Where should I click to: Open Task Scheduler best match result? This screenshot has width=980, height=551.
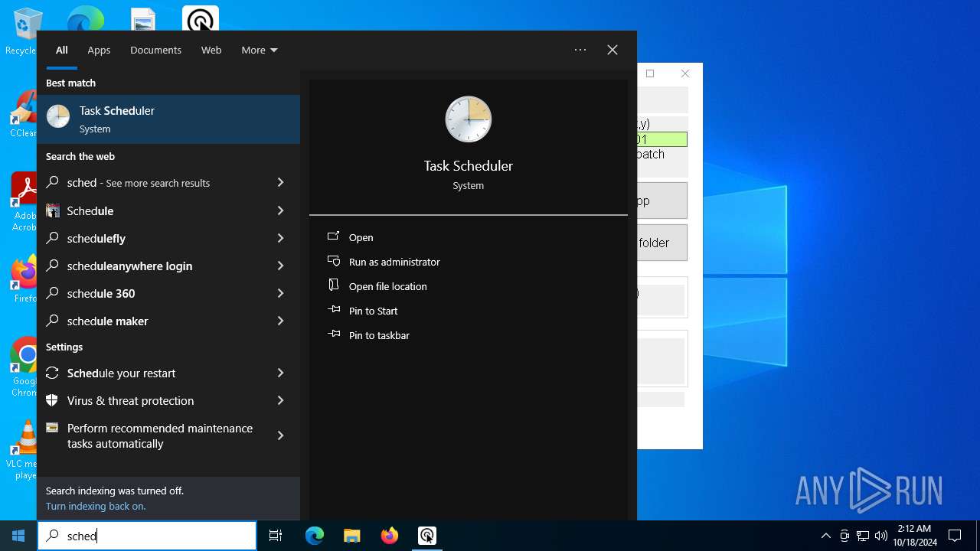click(x=168, y=119)
